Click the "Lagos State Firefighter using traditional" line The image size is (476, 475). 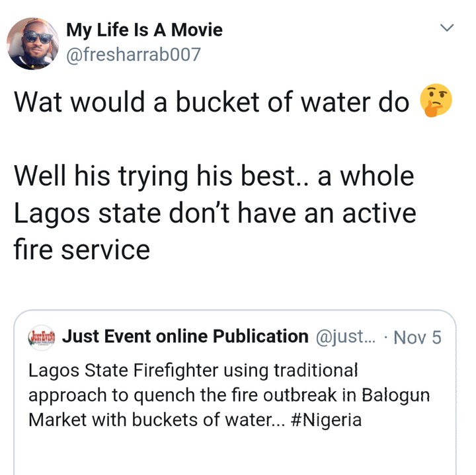193,370
